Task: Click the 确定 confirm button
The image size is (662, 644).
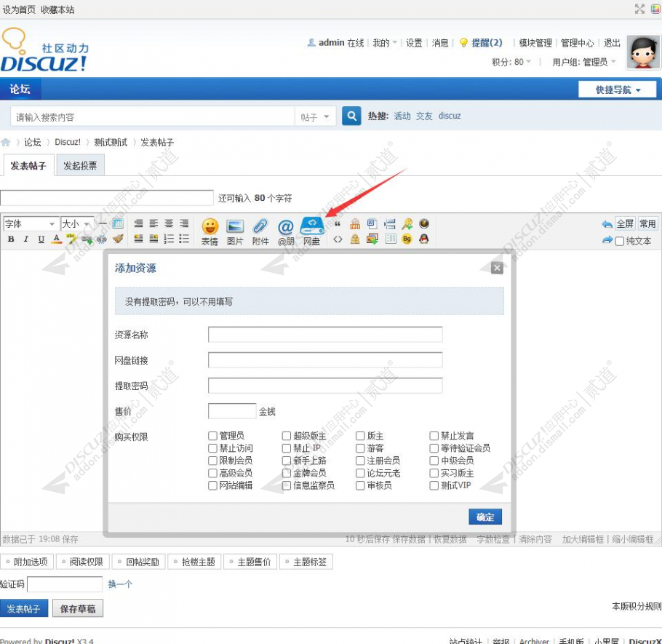Action: pyautogui.click(x=485, y=517)
